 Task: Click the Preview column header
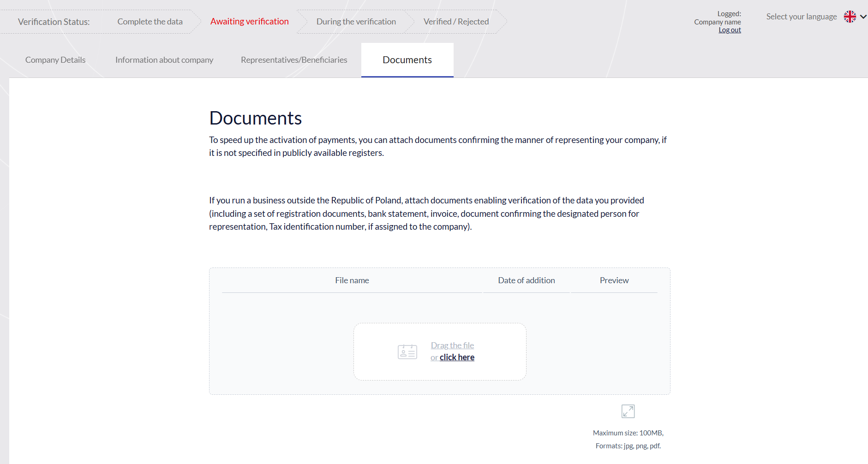[x=614, y=280]
